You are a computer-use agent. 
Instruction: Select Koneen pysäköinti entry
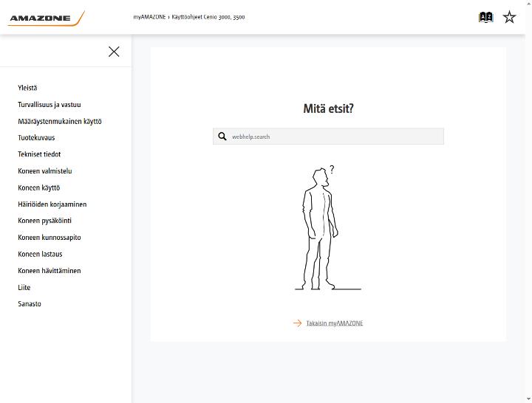44,221
